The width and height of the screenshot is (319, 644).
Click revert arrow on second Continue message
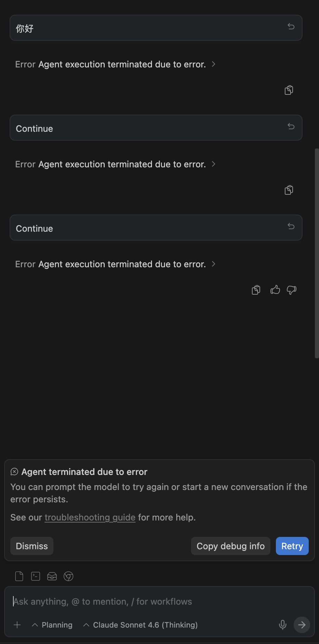point(291,227)
